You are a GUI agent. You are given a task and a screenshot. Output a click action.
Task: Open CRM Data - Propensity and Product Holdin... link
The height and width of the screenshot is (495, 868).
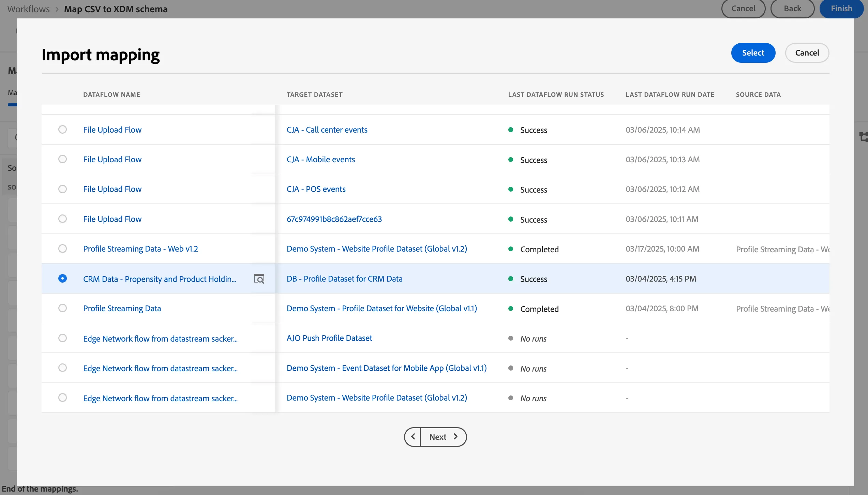pyautogui.click(x=160, y=279)
